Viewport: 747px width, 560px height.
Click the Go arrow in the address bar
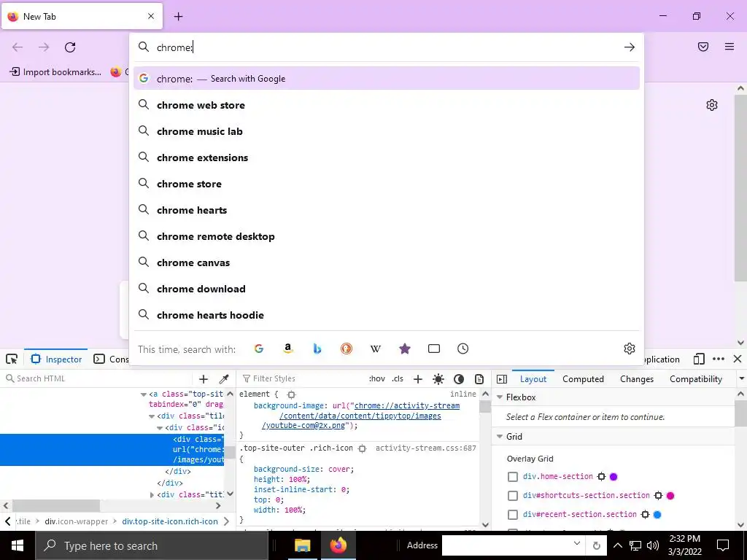pyautogui.click(x=630, y=47)
